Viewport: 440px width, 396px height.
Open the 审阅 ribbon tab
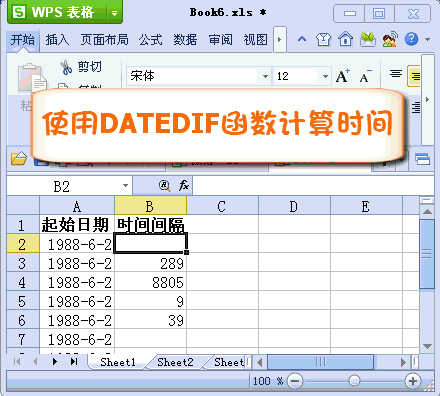pos(220,40)
